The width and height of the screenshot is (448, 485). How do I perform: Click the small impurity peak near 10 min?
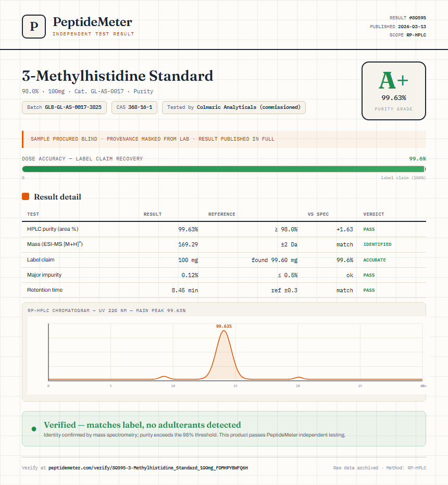coord(164,377)
